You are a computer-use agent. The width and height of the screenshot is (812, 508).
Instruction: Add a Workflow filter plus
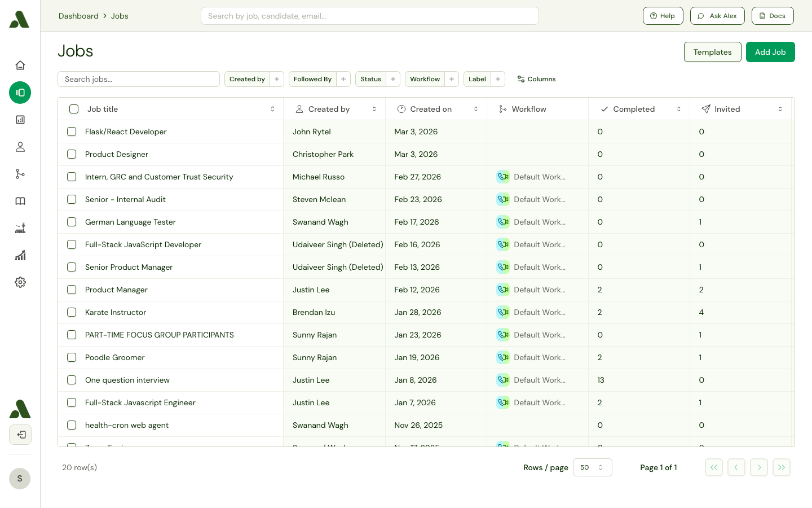[452, 79]
